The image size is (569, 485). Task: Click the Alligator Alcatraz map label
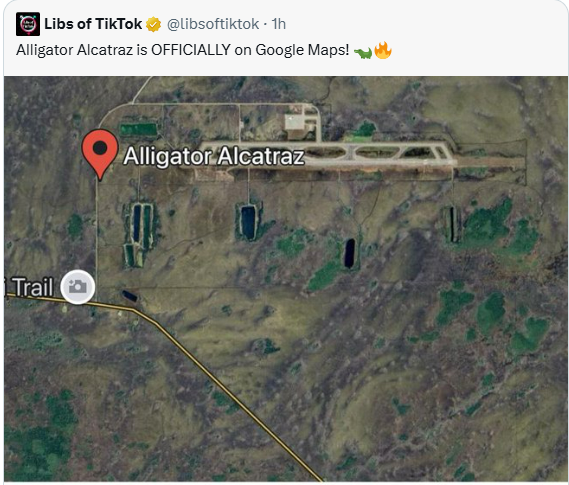point(214,156)
